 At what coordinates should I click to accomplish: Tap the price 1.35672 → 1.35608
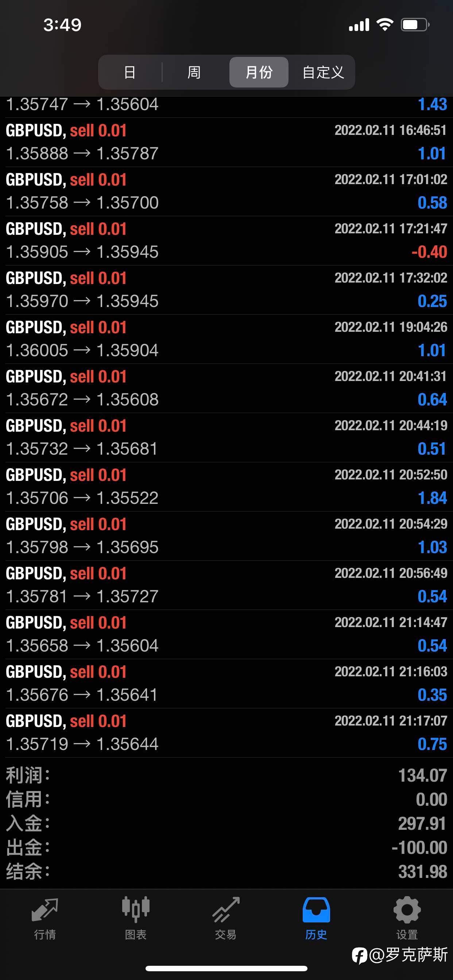[x=82, y=400]
